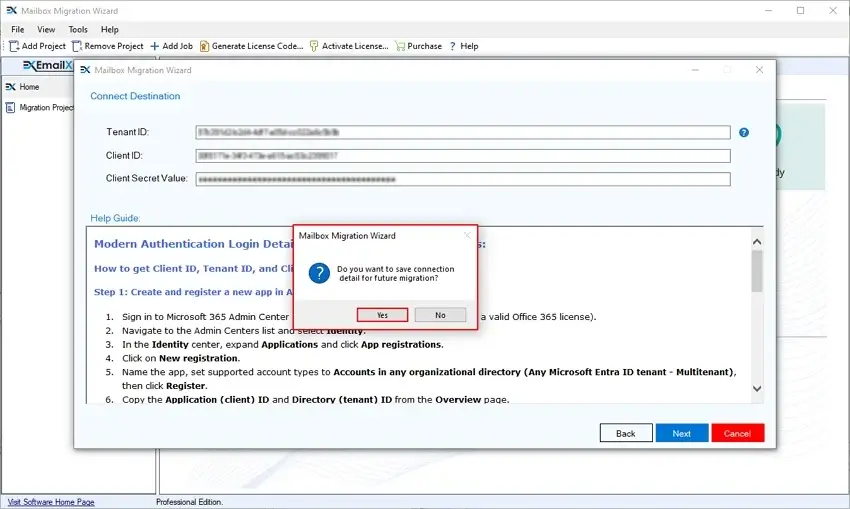The height and width of the screenshot is (509, 850).
Task: Click the Connect Destination heading
Action: (135, 96)
